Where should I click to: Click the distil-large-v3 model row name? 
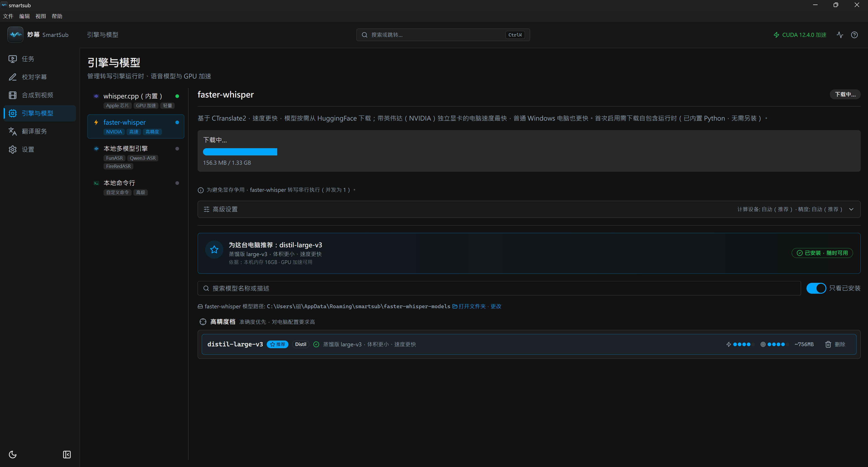tap(235, 344)
